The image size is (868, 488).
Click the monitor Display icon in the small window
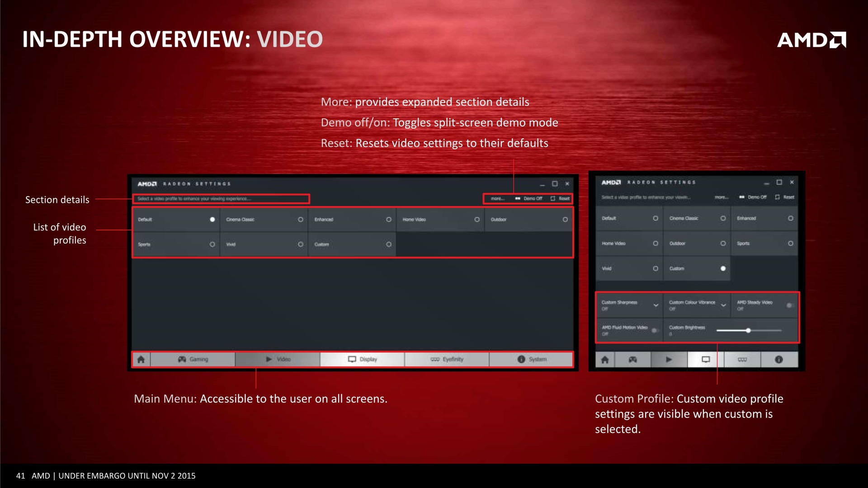[706, 360]
